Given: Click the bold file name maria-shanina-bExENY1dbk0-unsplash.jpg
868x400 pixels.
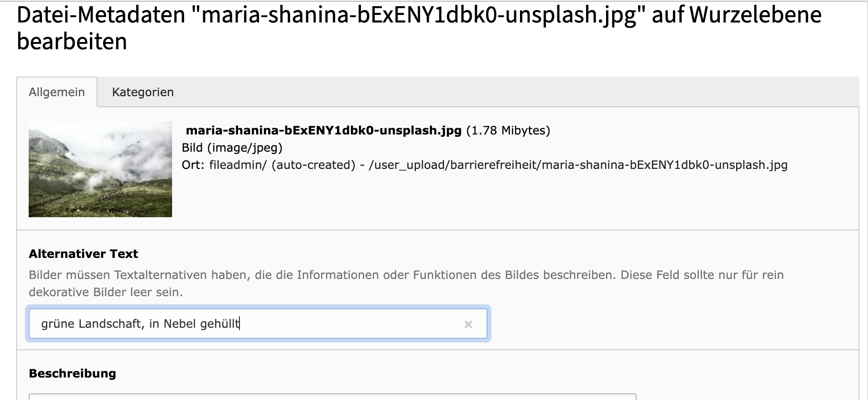Looking at the screenshot, I should click(x=324, y=130).
